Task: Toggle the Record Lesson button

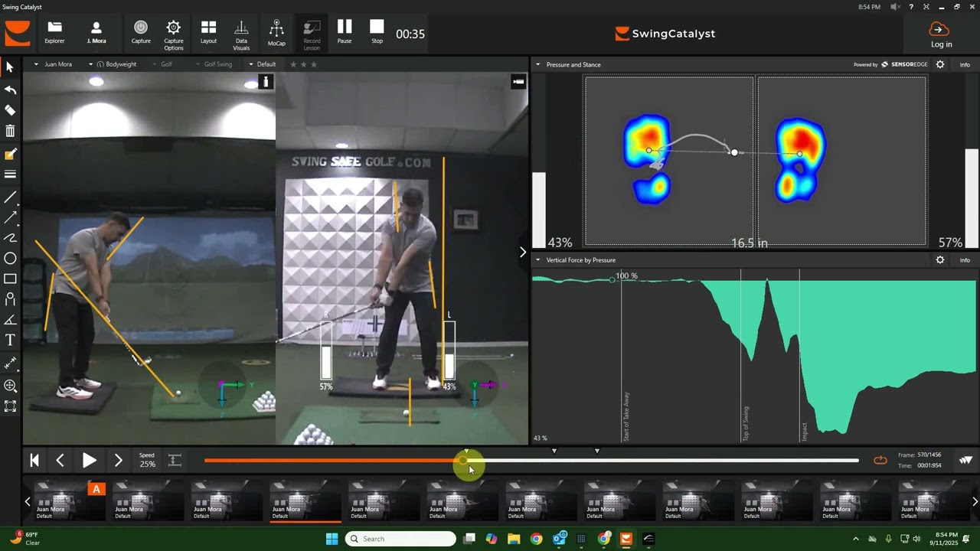Action: coord(312,35)
